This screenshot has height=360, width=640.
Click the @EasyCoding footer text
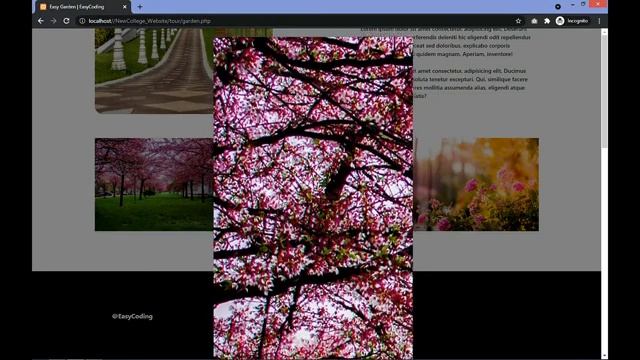click(132, 316)
